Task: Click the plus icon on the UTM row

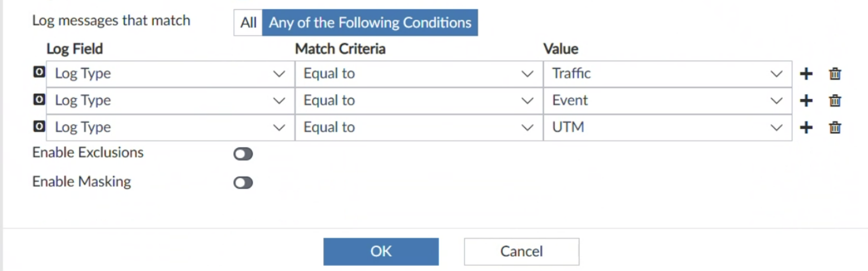Action: 806,128
